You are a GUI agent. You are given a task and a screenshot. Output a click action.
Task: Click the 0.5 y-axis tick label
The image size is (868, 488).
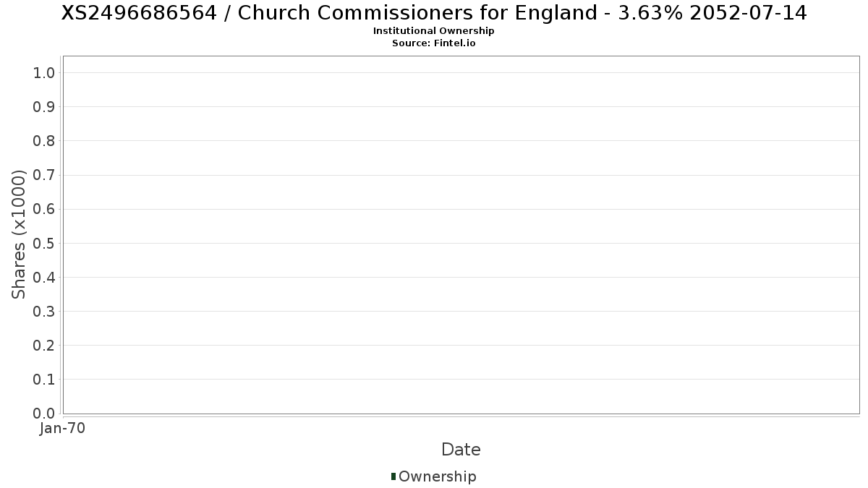click(x=44, y=243)
